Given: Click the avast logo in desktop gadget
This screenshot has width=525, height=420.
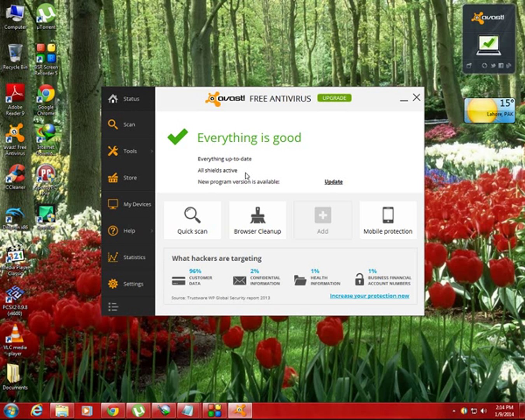Looking at the screenshot, I should point(488,17).
